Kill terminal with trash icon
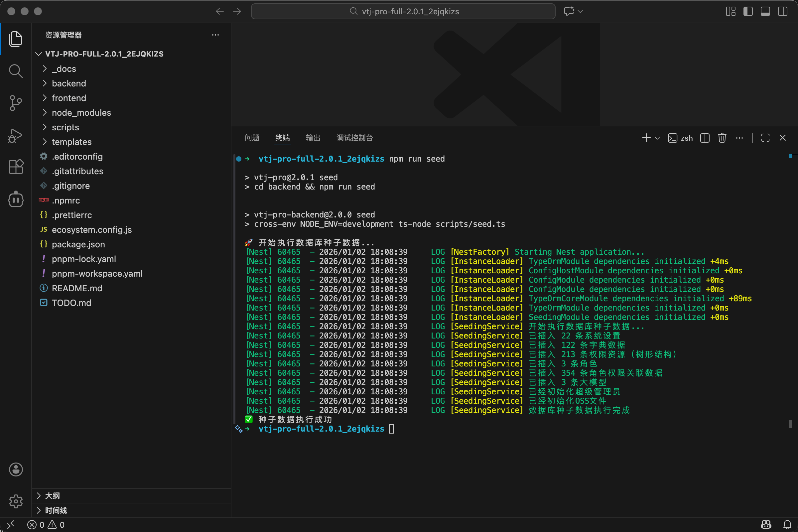The height and width of the screenshot is (532, 798). [722, 138]
